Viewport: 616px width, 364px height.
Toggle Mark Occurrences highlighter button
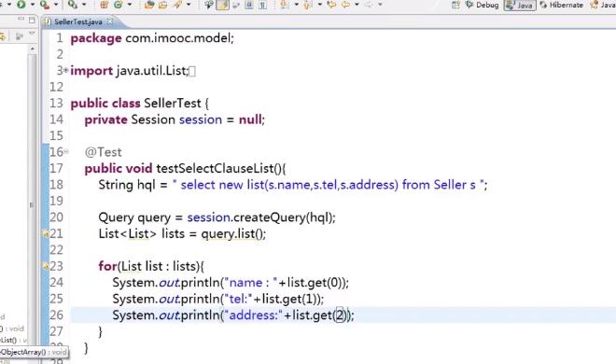(222, 5)
